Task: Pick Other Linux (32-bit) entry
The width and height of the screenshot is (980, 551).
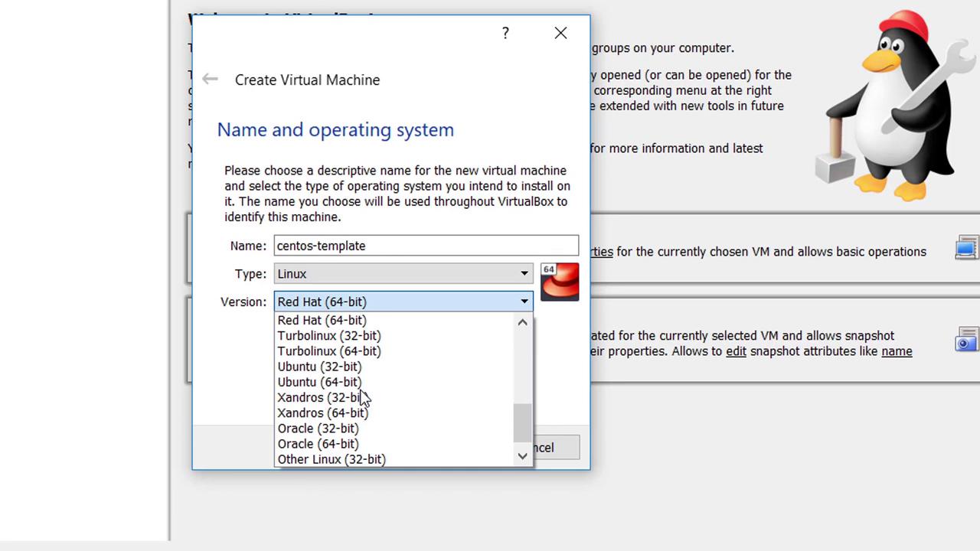Action: tap(331, 459)
